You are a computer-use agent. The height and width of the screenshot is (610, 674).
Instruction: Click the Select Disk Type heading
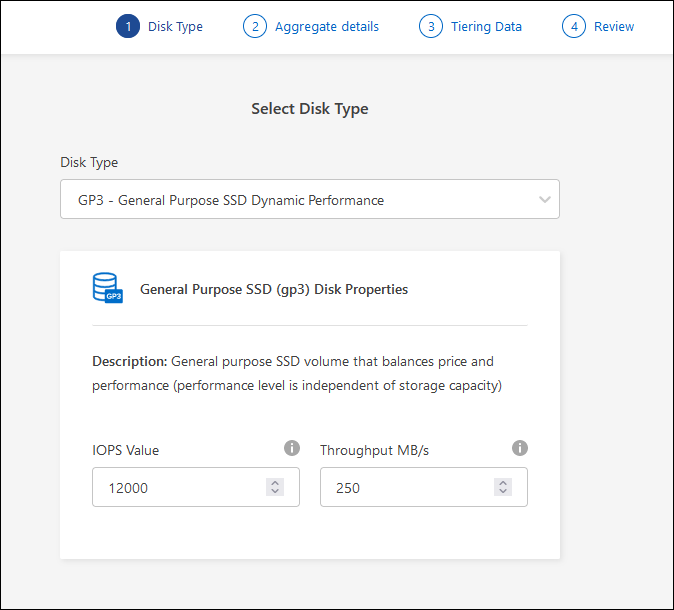click(309, 109)
